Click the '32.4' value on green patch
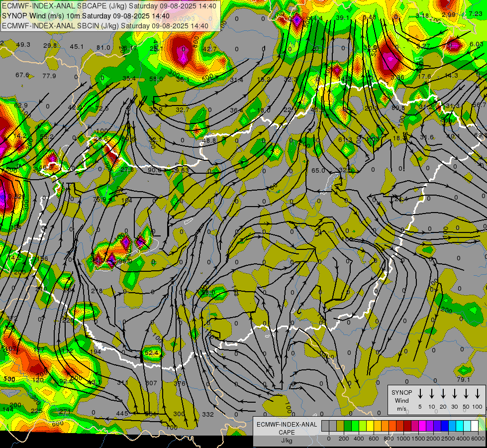 [152, 352]
